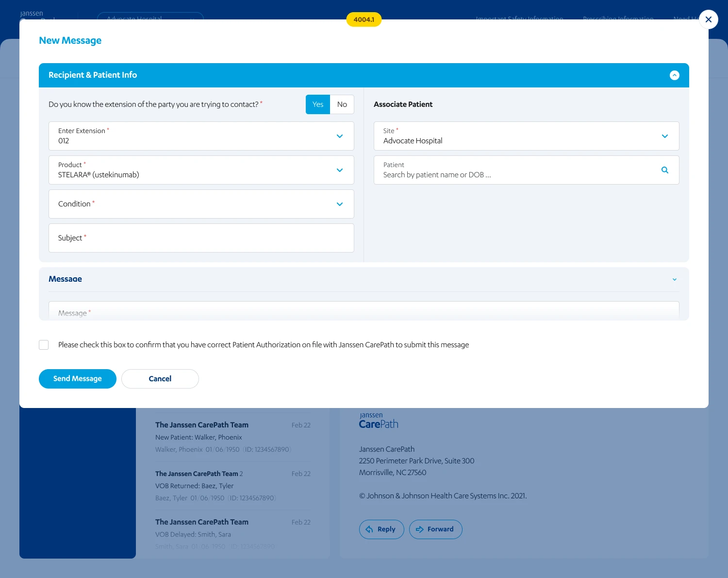Open the New Patient: Walker, Phoenix message
728x578 pixels.
pos(233,437)
